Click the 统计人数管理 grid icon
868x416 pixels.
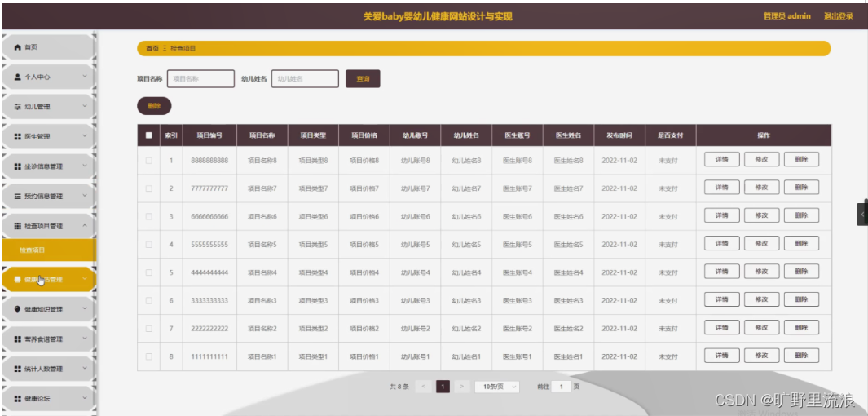(x=17, y=369)
